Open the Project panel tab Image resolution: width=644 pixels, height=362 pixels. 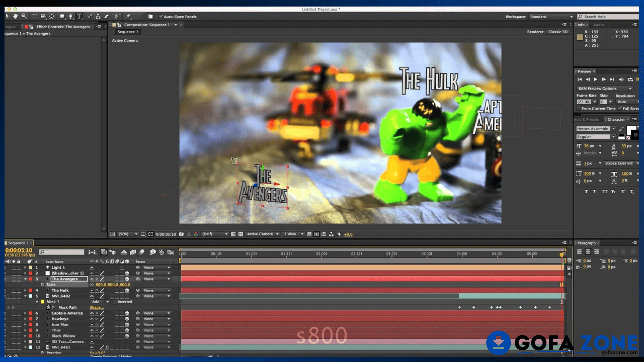(10, 27)
